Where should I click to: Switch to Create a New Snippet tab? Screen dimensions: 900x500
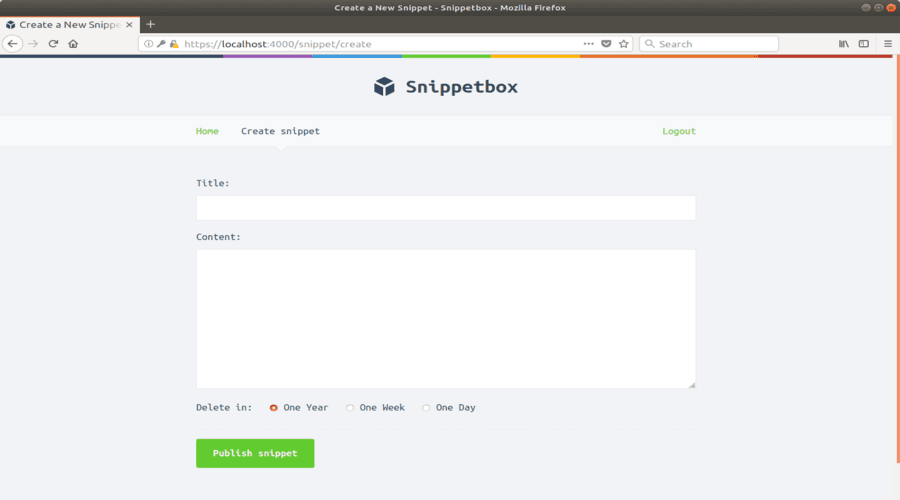click(x=69, y=25)
